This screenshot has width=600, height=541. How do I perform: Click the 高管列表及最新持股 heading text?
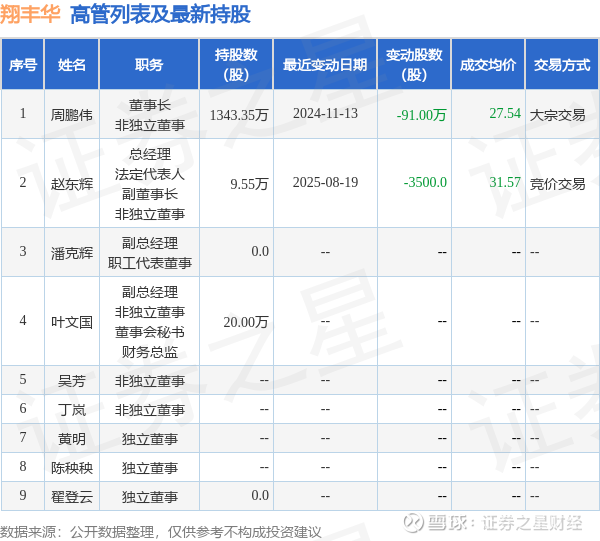pyautogui.click(x=160, y=15)
